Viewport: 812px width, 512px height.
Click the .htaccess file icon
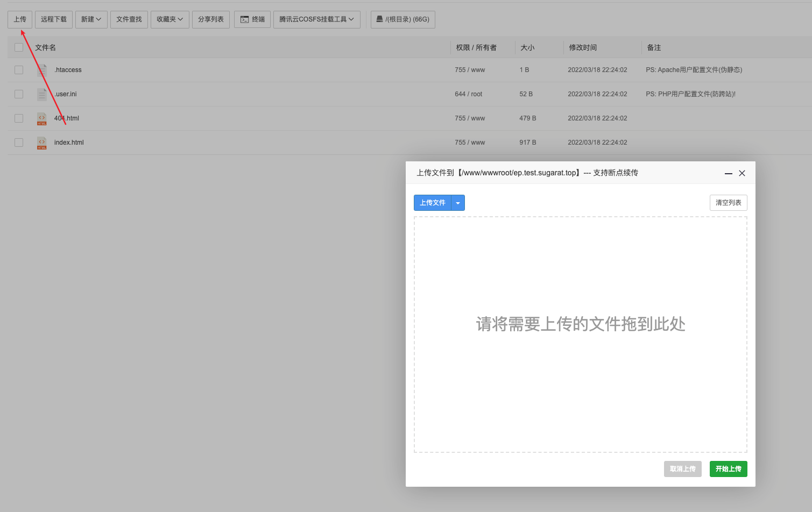click(x=42, y=70)
